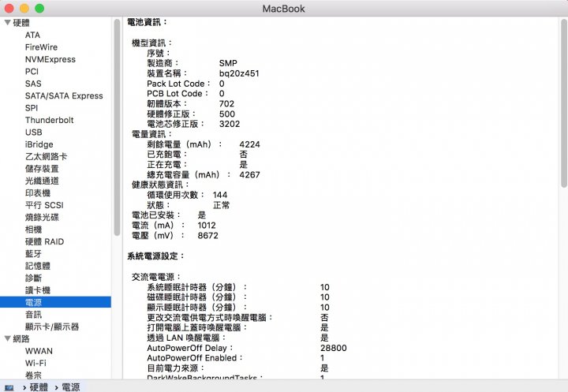Click cycle count value 144
Screen dimensions: 568x392
tap(220, 195)
